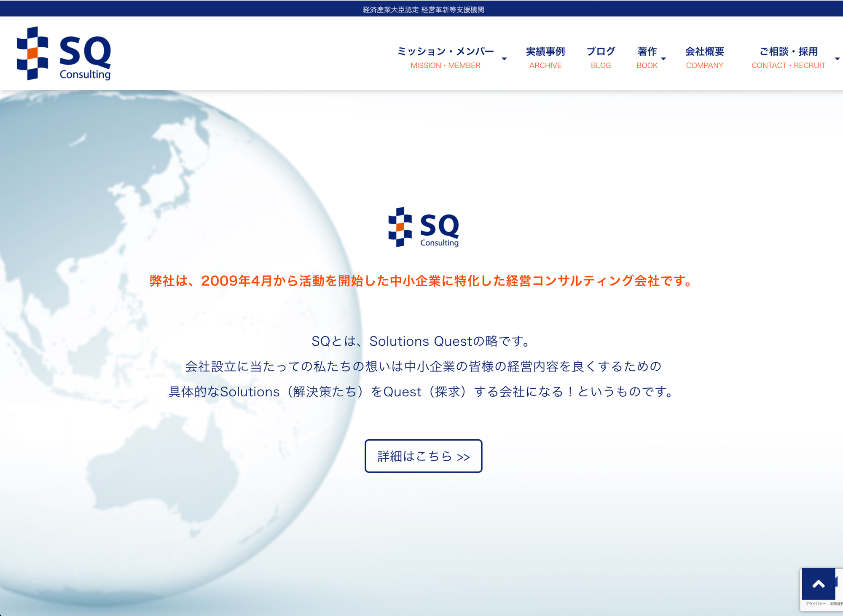This screenshot has height=616, width=843.
Task: Expand the ミッション・メンバー dropdown arrow
Action: pyautogui.click(x=504, y=59)
